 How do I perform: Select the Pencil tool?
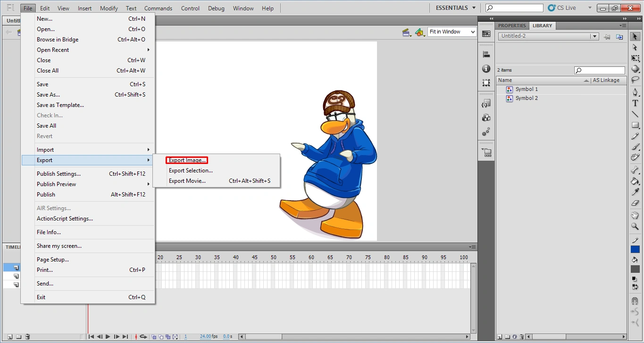tap(635, 136)
